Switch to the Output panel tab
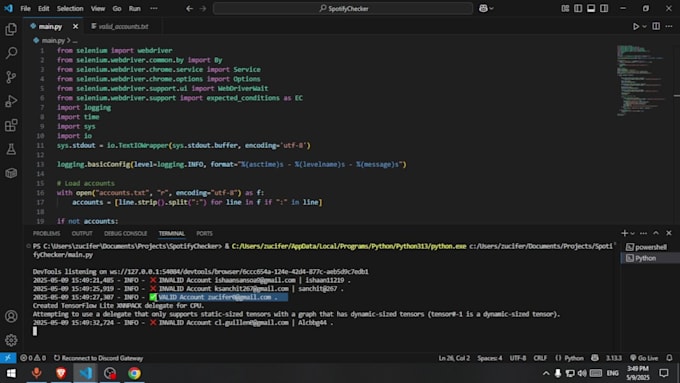The image size is (680, 383). (82, 233)
